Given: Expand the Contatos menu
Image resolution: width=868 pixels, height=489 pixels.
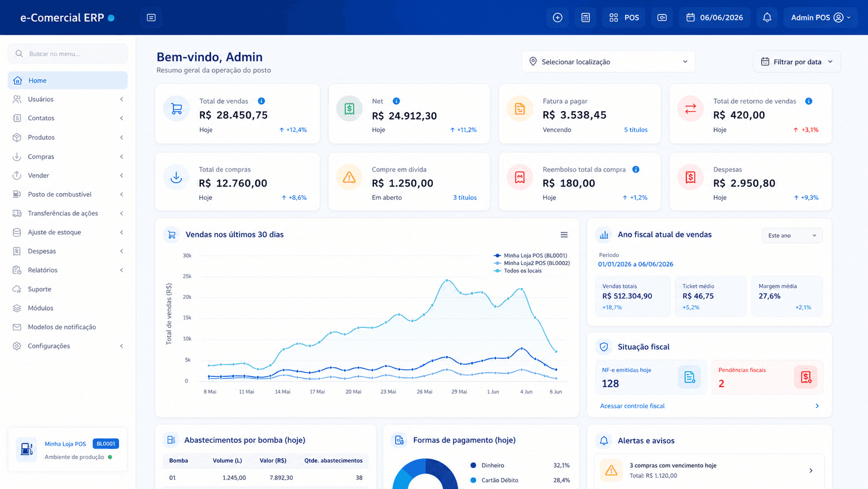Looking at the screenshot, I should [67, 118].
